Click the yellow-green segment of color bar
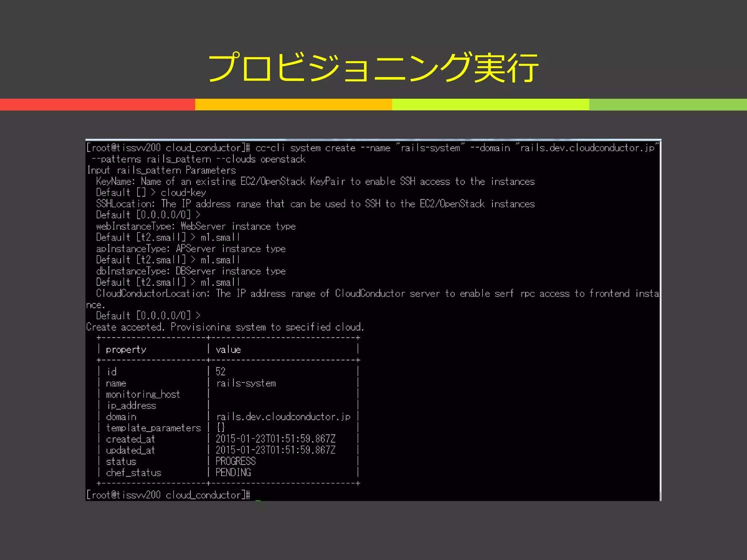This screenshot has width=747, height=560. pos(491,104)
